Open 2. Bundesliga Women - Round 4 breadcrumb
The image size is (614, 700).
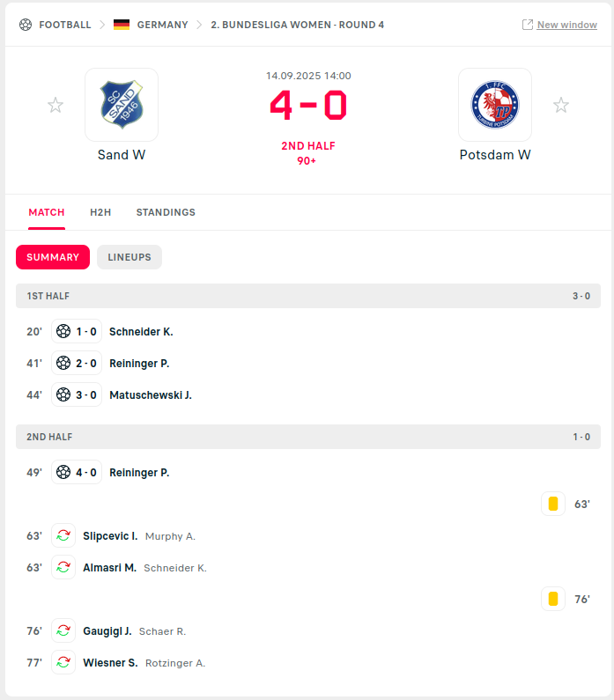tap(298, 25)
